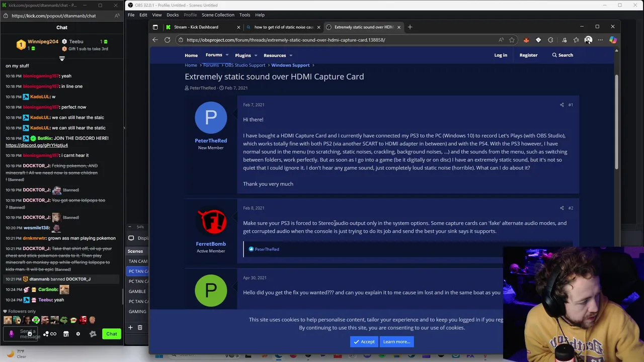This screenshot has height=362, width=644.
Task: Open the Scene Collection menu in OBS
Action: pyautogui.click(x=218, y=15)
